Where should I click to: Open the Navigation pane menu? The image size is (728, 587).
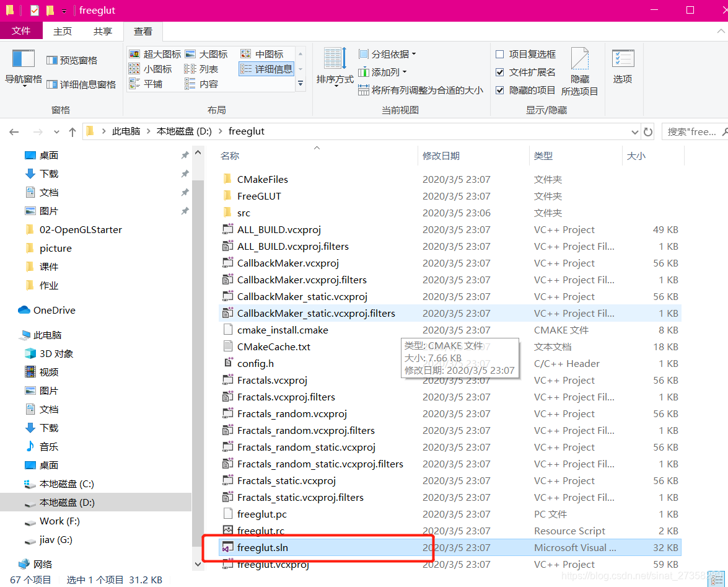tap(23, 68)
